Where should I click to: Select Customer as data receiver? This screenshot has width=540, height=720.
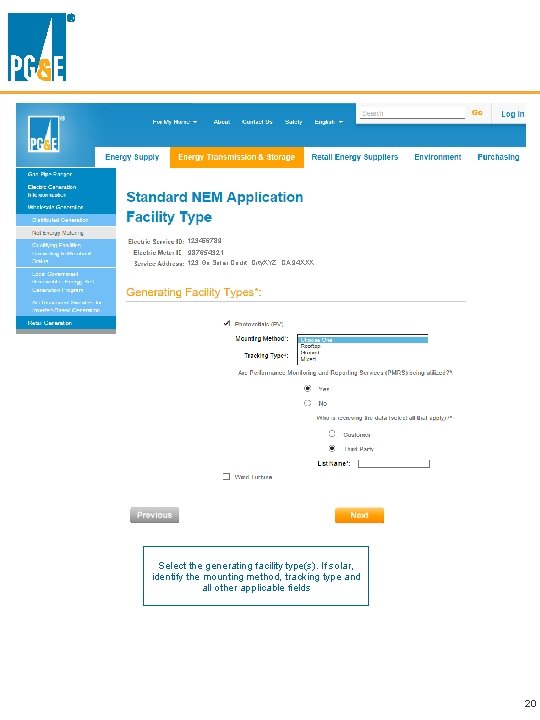pos(332,433)
